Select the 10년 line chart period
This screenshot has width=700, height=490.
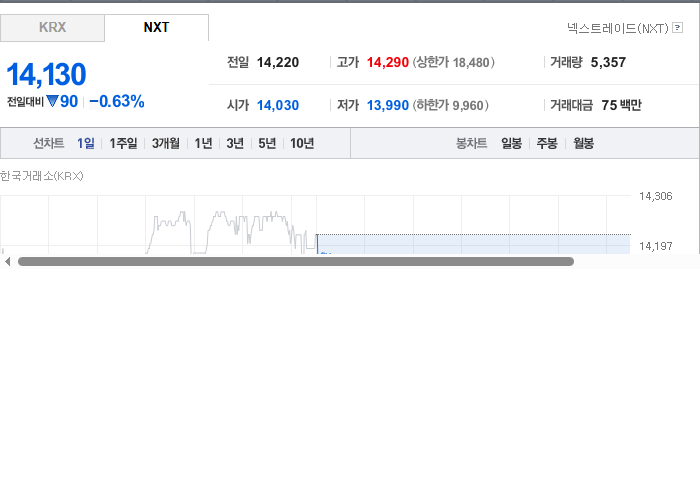pos(302,143)
